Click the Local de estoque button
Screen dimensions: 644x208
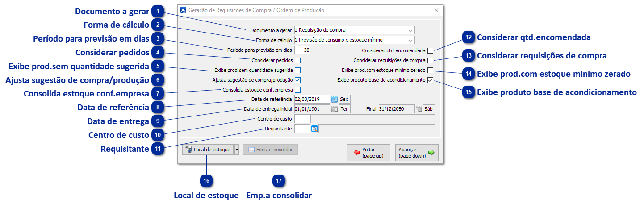[x=208, y=150]
